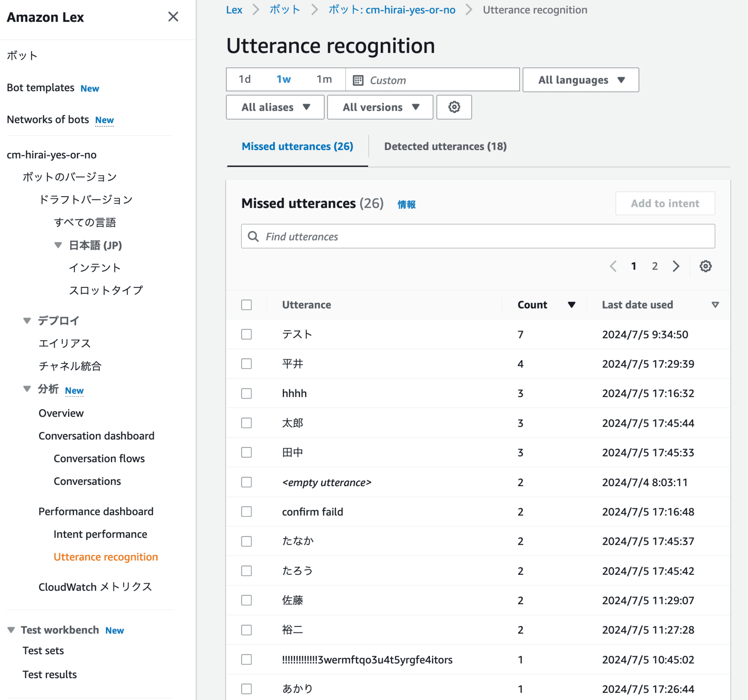Check the empty utterance row
The image size is (748, 700).
246,482
